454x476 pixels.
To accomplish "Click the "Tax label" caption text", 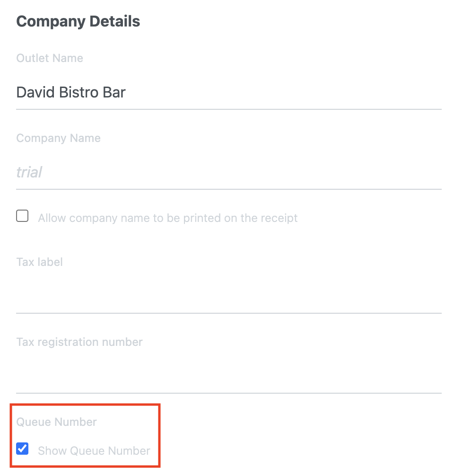I will click(39, 262).
